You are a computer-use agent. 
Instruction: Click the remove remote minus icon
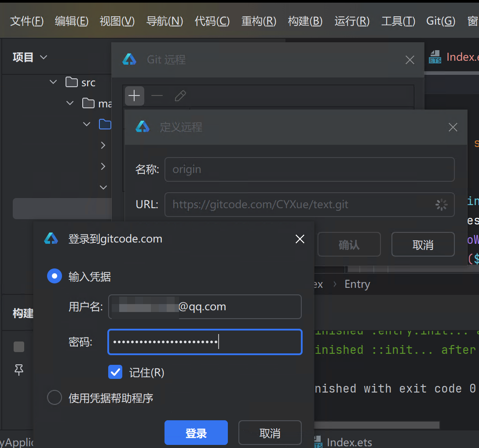coord(157,96)
